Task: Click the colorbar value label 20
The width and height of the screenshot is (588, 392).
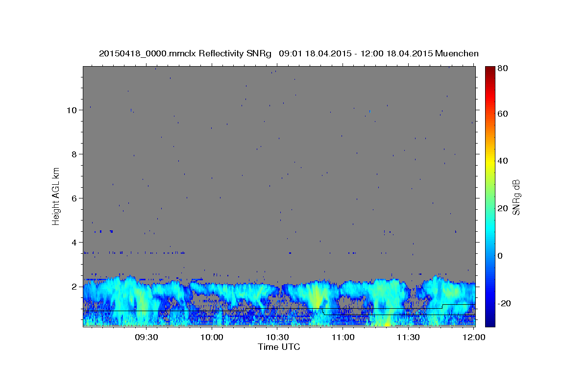Action: coord(503,208)
